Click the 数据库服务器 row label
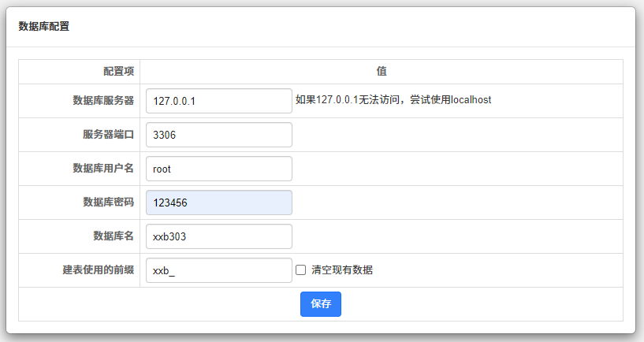The image size is (644, 342). (103, 101)
